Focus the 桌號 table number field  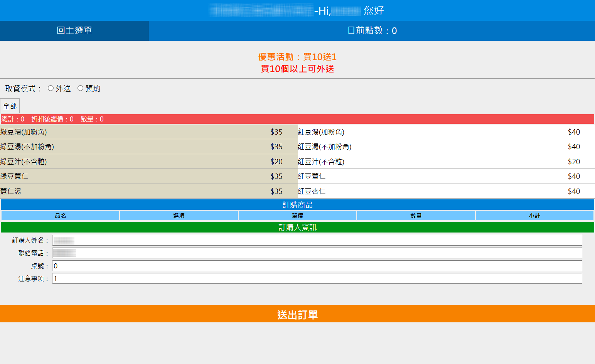click(x=317, y=266)
